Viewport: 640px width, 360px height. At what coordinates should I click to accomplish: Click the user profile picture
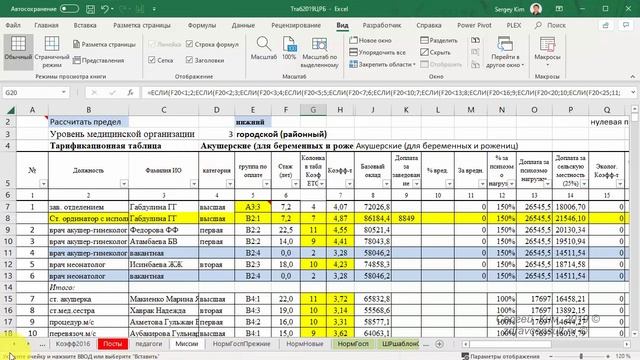click(536, 9)
